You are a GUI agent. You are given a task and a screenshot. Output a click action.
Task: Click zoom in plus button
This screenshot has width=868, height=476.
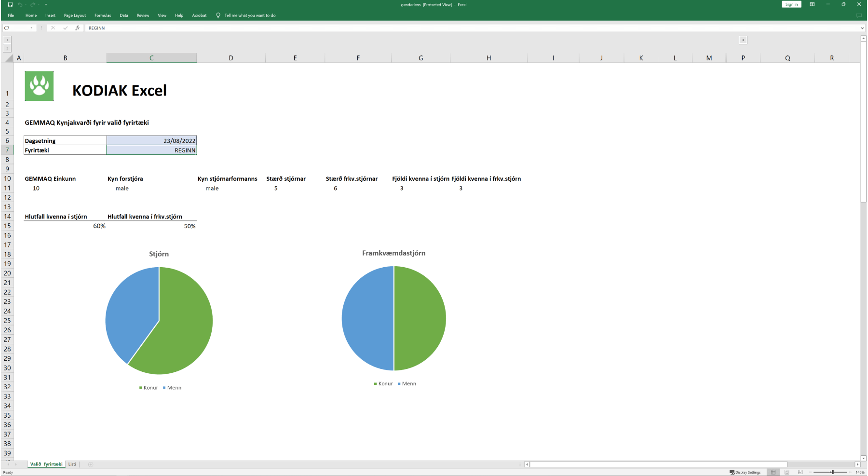pyautogui.click(x=850, y=472)
